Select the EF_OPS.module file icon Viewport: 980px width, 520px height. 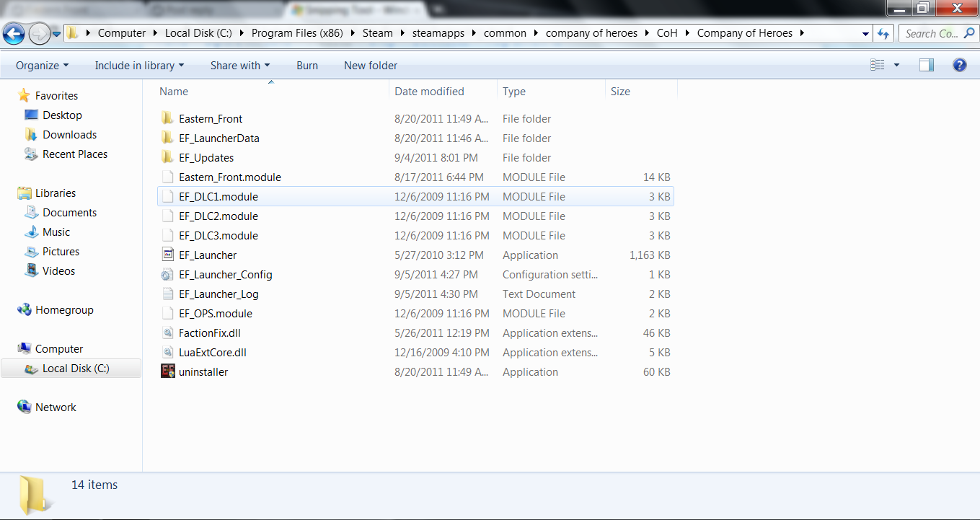[167, 313]
